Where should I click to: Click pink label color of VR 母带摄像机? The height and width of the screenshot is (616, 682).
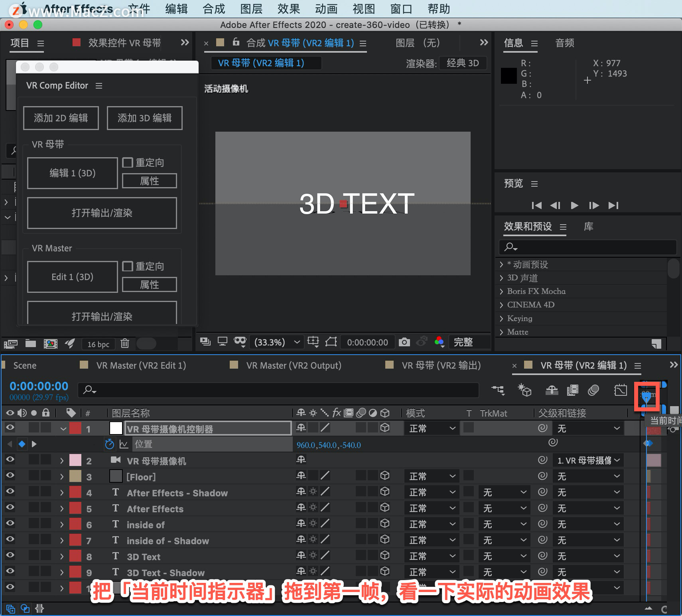(75, 460)
